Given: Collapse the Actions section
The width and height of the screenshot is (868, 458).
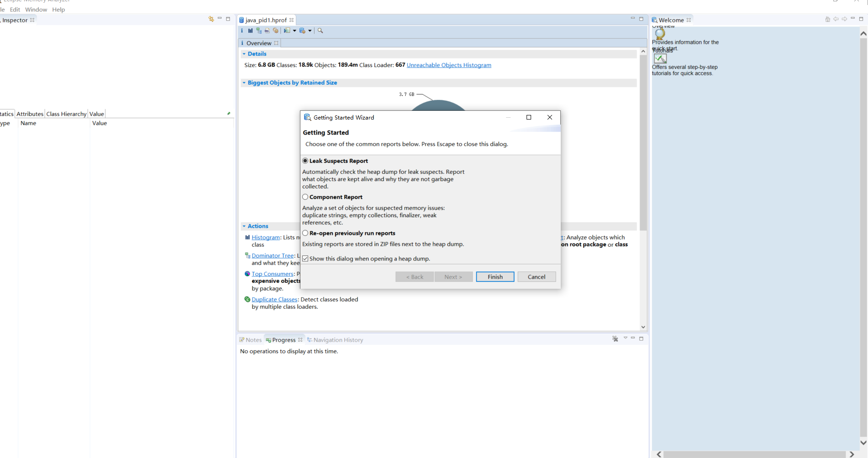Looking at the screenshot, I should tap(244, 226).
